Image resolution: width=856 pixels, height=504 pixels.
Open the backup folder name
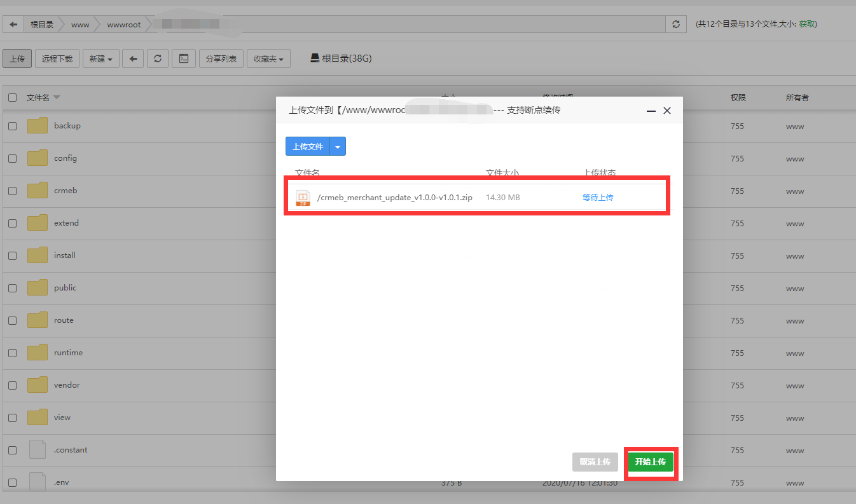click(x=67, y=126)
